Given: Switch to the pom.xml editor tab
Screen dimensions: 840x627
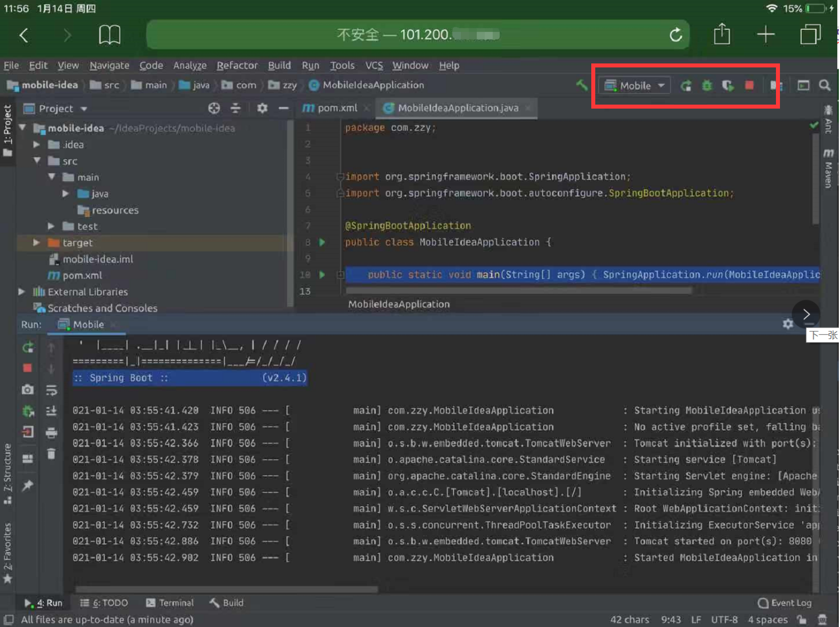Looking at the screenshot, I should tap(336, 108).
